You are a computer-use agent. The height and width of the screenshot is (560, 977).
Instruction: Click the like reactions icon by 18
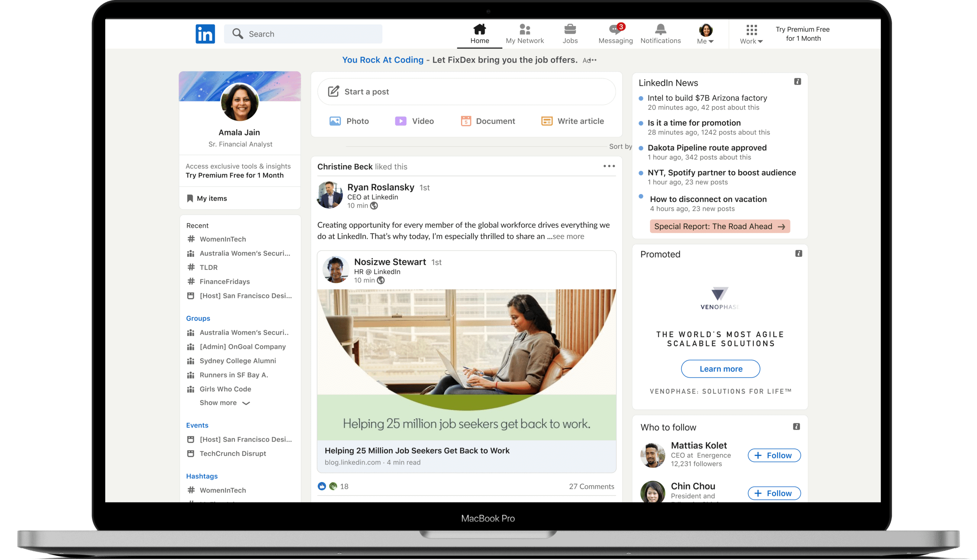[322, 486]
